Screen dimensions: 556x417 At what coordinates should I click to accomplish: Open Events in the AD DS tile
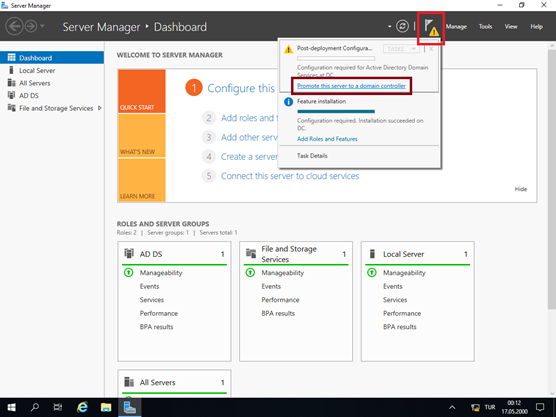(149, 286)
